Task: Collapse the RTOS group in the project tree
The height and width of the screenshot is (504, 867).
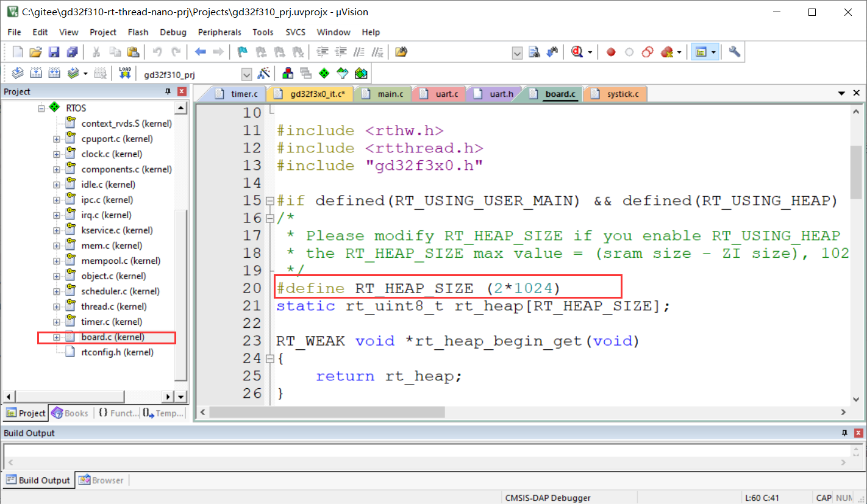Action: point(42,108)
